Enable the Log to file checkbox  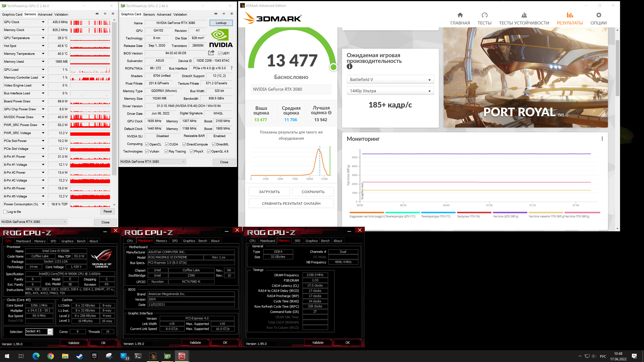click(x=5, y=212)
